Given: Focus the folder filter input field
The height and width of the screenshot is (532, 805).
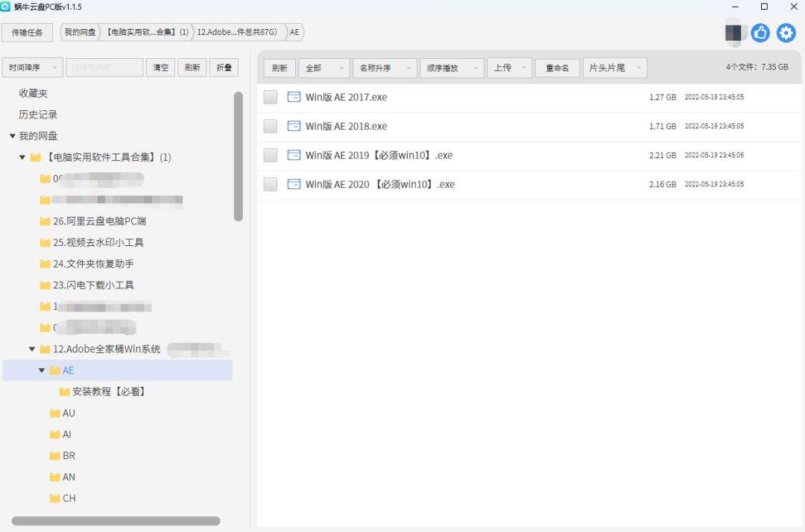Looking at the screenshot, I should [104, 68].
